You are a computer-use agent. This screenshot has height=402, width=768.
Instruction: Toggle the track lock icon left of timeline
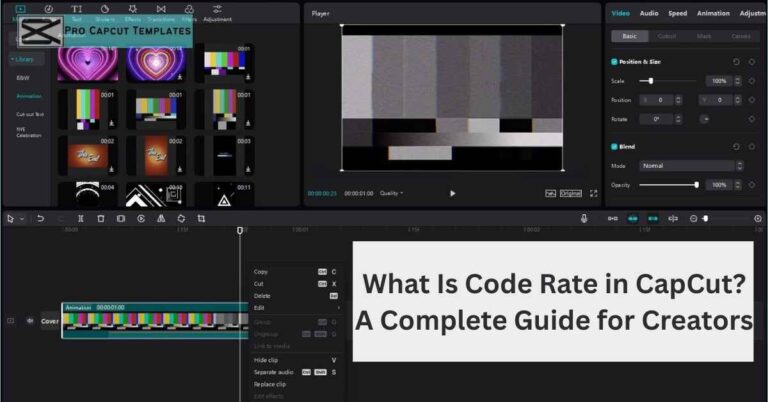coord(11,321)
